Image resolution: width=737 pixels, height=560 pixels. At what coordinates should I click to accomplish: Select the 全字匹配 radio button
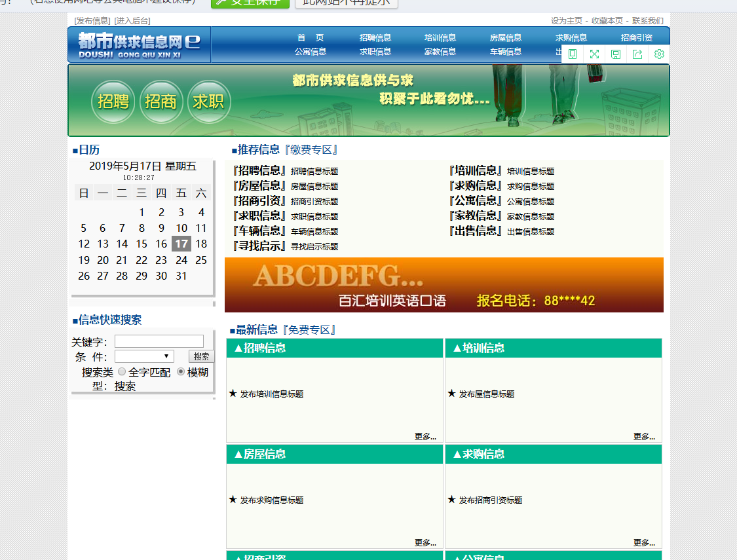[x=122, y=371]
